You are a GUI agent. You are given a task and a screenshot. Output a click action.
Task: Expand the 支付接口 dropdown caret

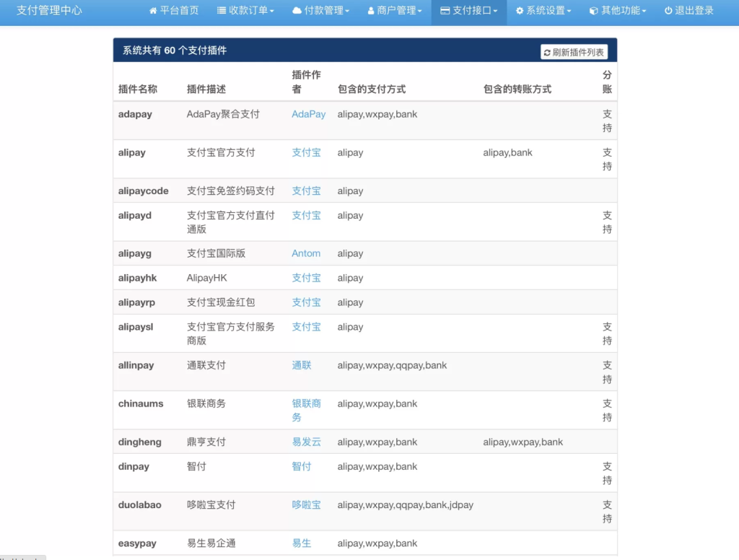click(495, 12)
